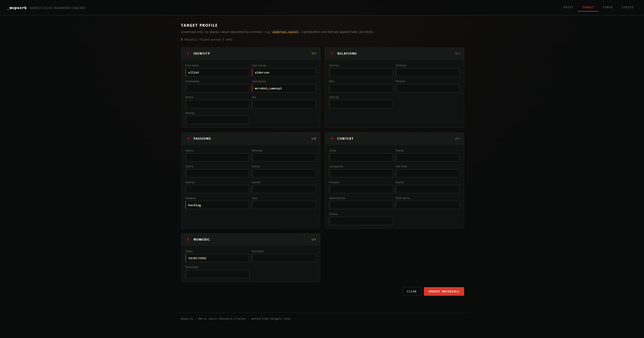The image size is (644, 338).
Task: Click the Movies input field
Action: click(217, 189)
